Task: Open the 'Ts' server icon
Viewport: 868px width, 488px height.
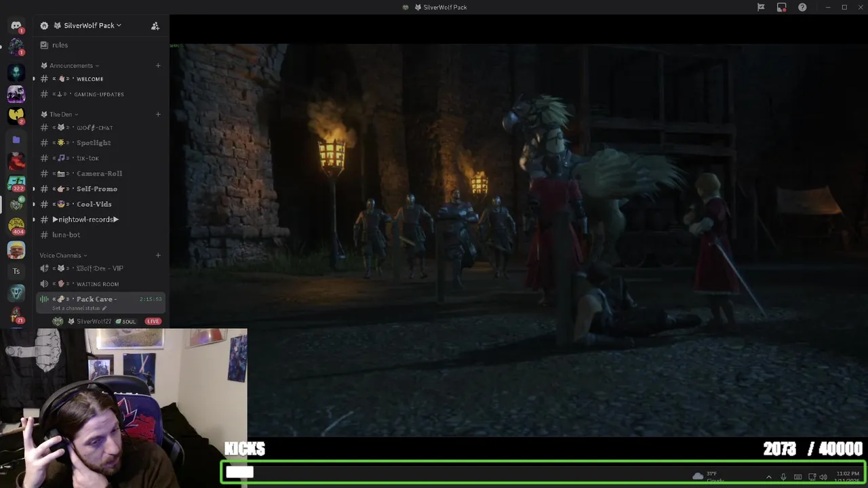Action: tap(16, 271)
